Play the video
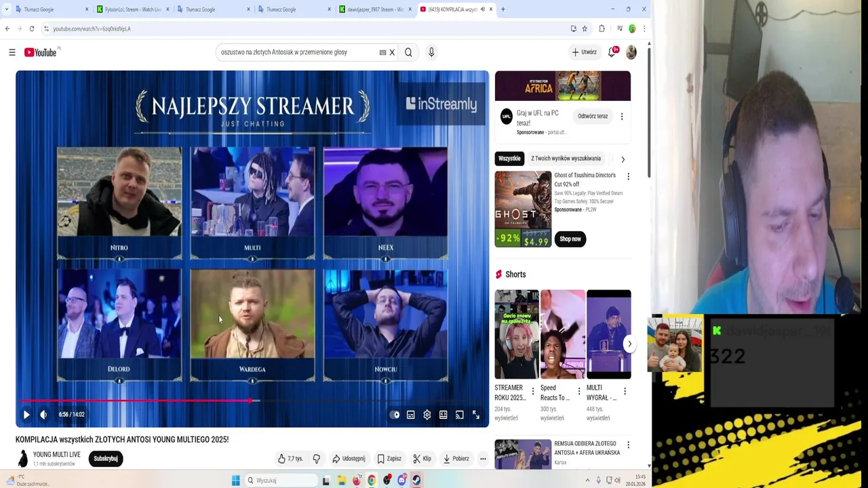This screenshot has height=488, width=868. coord(26,415)
